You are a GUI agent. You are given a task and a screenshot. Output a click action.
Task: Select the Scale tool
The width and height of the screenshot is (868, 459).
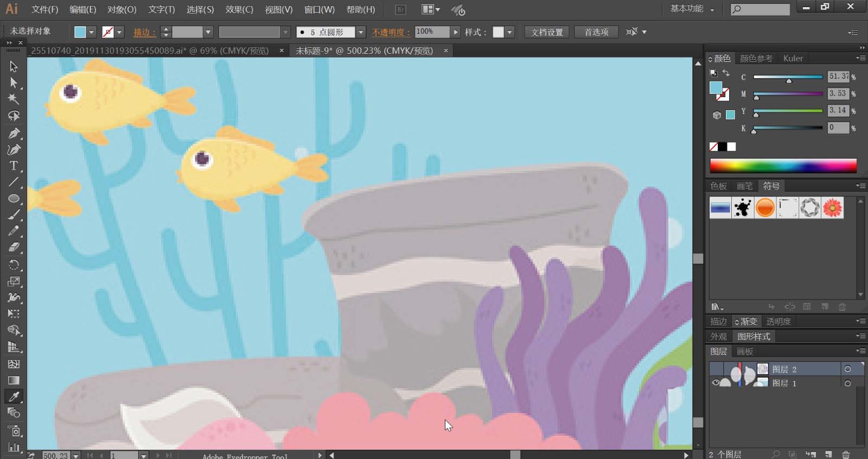14,281
